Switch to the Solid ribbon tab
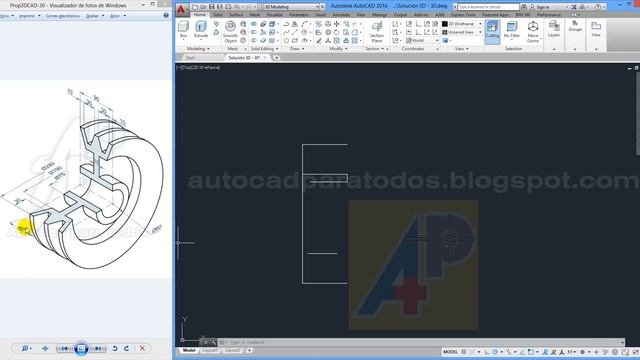This screenshot has height=360, width=640. click(218, 15)
